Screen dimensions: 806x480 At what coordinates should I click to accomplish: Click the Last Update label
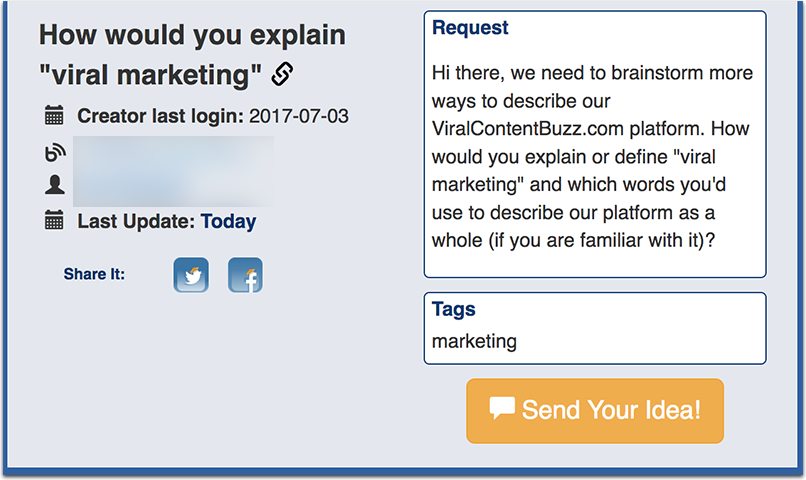click(x=136, y=221)
